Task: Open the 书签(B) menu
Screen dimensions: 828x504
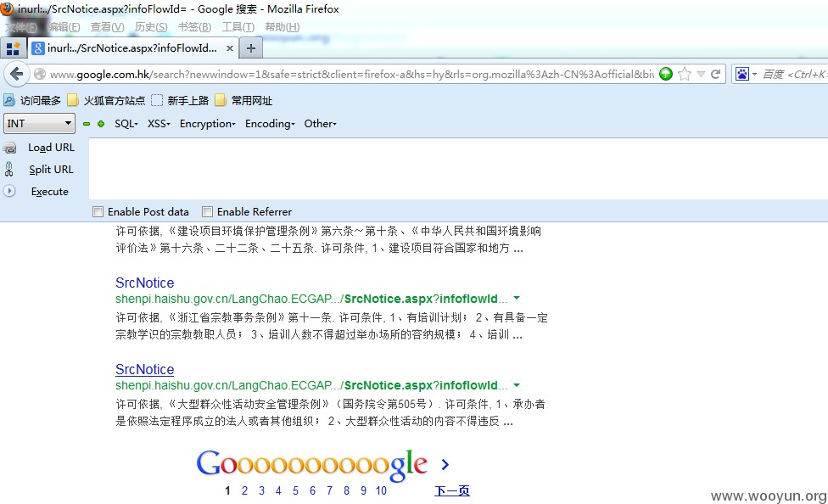Action: (x=194, y=27)
